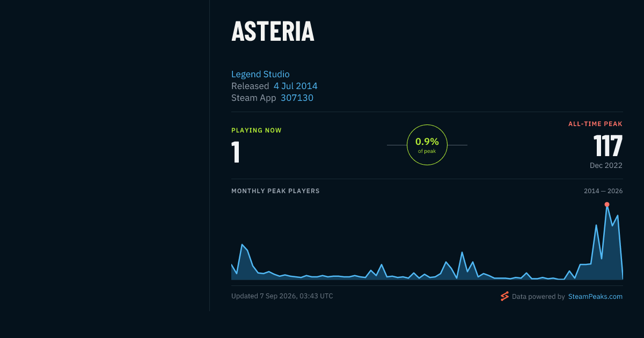
Task: Click the red all-time peak marker dot
Action: tap(607, 204)
